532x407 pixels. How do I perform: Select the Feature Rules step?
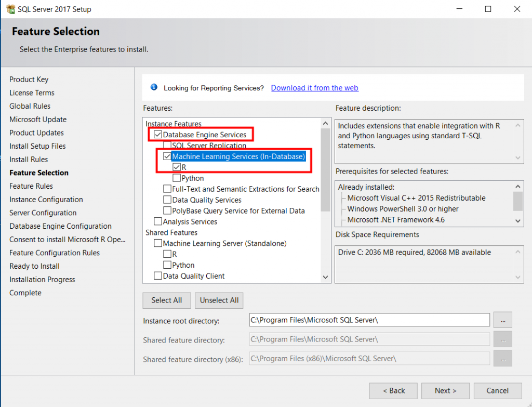(x=31, y=186)
